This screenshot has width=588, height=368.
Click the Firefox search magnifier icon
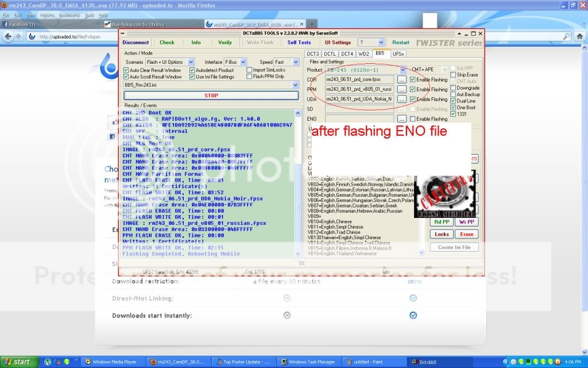pos(576,36)
